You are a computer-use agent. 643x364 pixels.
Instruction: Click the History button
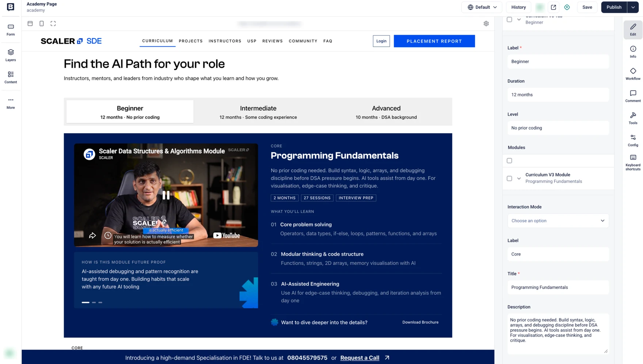point(518,7)
